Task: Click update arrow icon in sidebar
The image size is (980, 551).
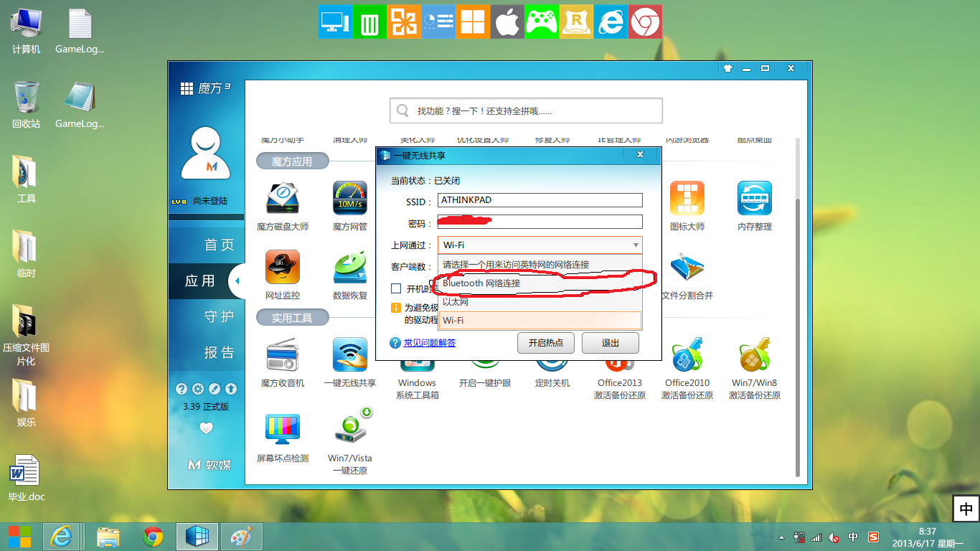Action: click(x=231, y=389)
